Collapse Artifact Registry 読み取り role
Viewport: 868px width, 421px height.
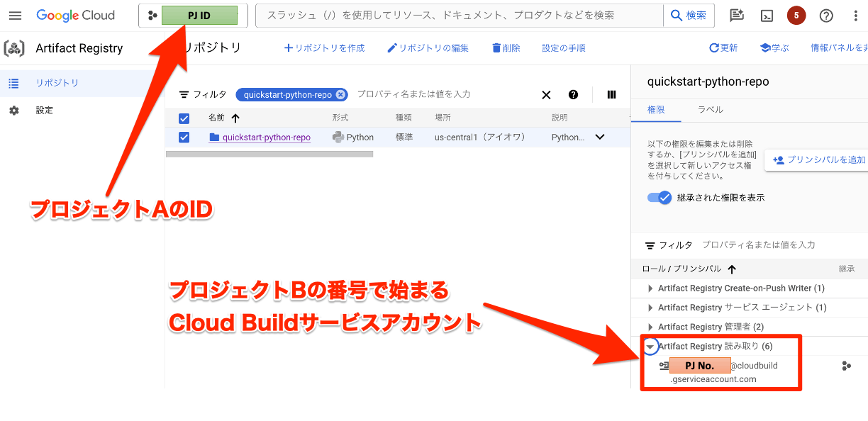point(650,347)
